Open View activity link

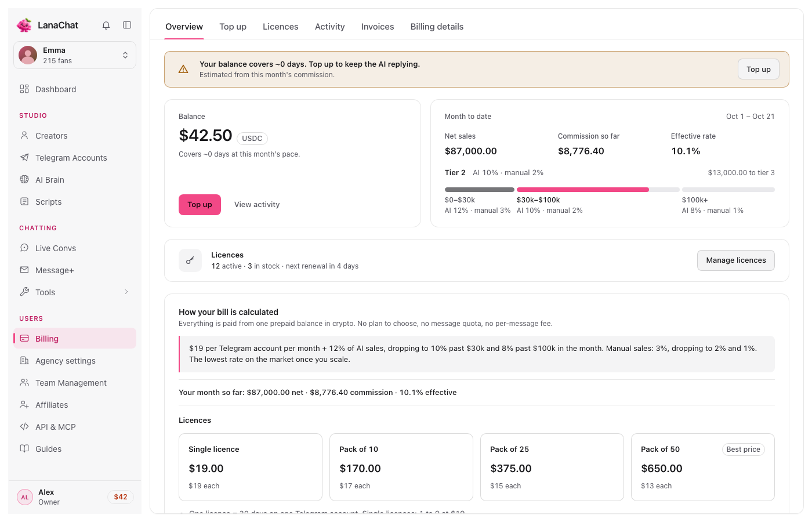tap(257, 205)
